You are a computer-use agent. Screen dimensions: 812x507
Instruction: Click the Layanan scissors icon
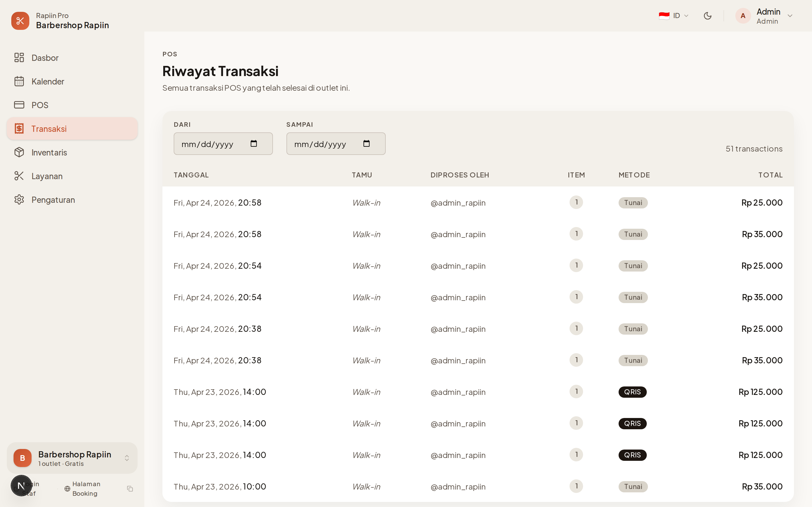pyautogui.click(x=19, y=176)
